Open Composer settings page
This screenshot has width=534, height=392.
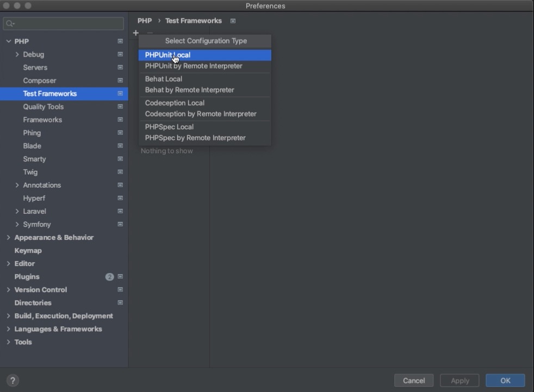tap(64, 80)
